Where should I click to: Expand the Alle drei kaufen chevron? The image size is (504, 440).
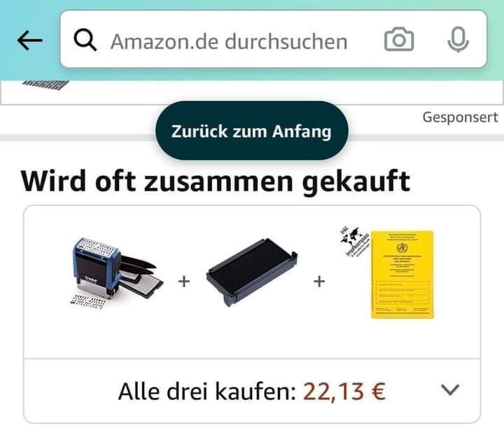pos(450,390)
